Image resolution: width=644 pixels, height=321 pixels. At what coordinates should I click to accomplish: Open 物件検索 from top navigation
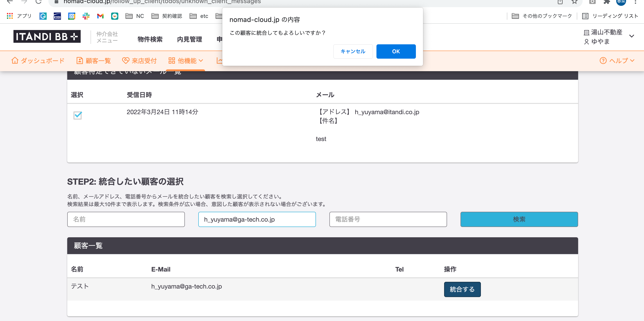150,39
